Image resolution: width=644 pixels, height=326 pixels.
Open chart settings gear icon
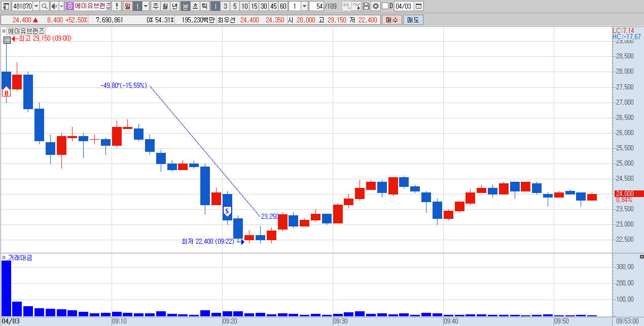tap(376, 6)
